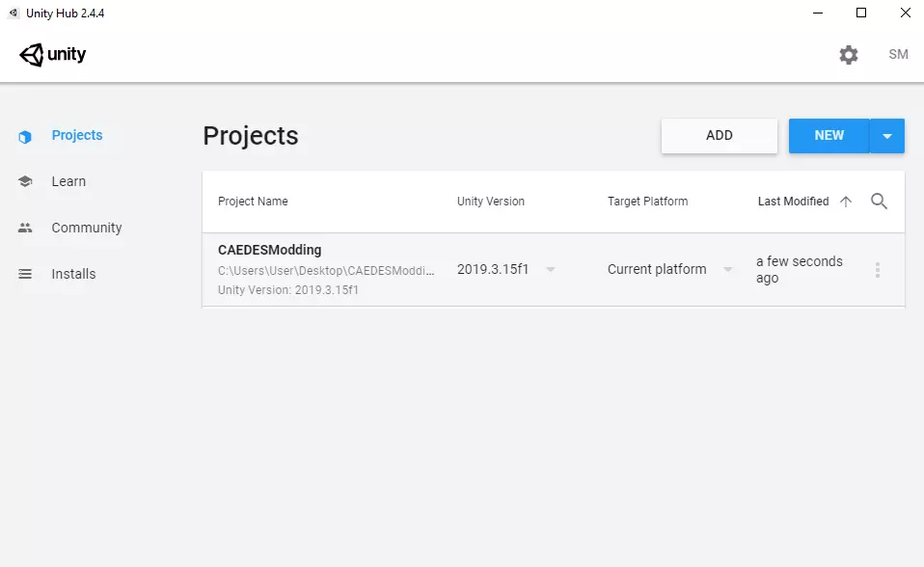924x567 pixels.
Task: Open settings with the gear icon
Action: pos(848,55)
